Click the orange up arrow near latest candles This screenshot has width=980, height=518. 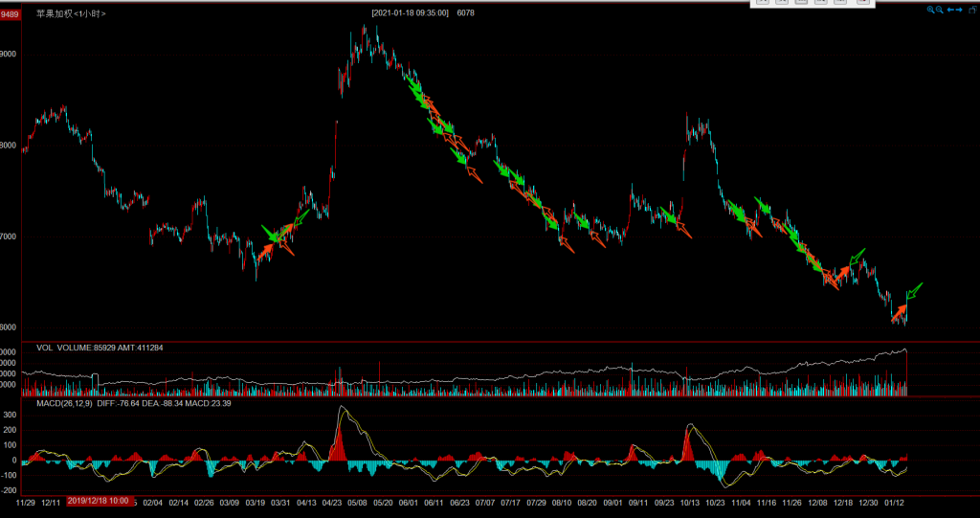point(899,311)
